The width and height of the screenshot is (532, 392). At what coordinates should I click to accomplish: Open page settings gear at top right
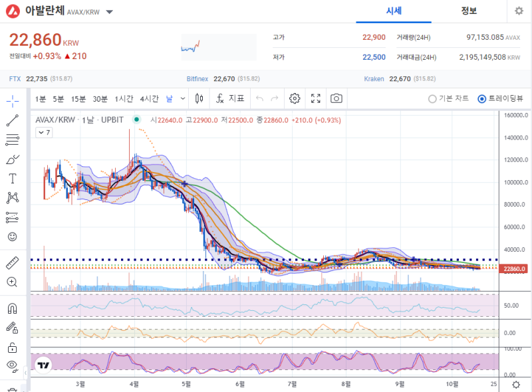pyautogui.click(x=519, y=11)
